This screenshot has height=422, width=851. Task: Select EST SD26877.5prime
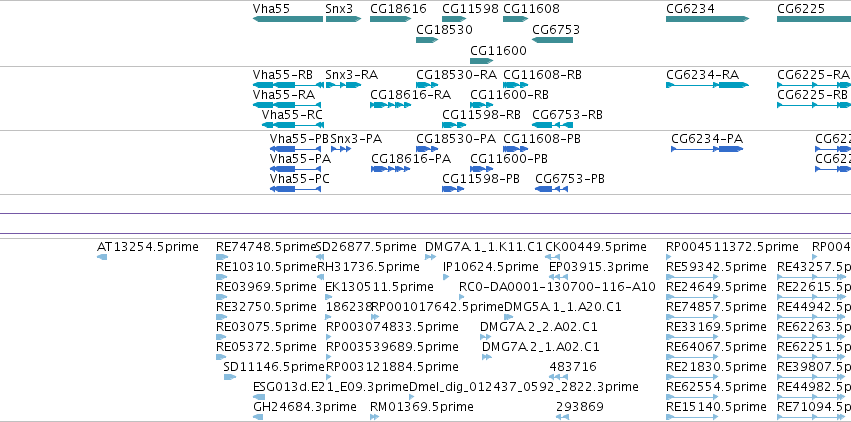320,257
